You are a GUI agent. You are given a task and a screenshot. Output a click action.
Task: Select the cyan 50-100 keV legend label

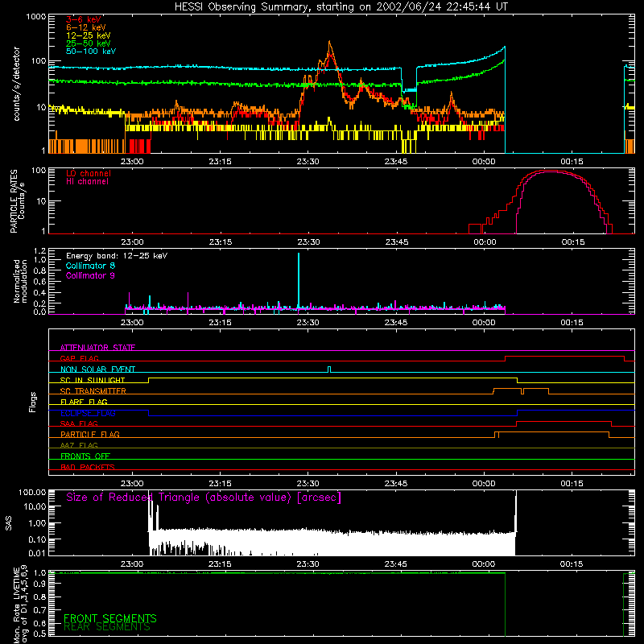(x=91, y=52)
